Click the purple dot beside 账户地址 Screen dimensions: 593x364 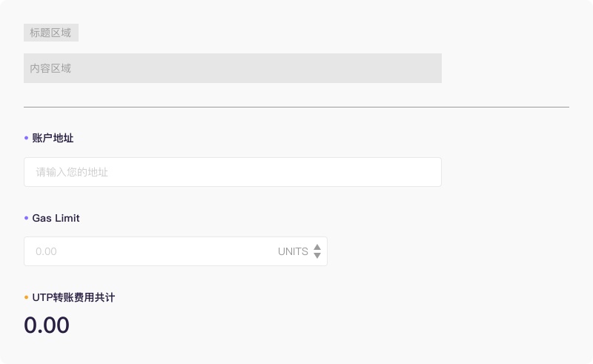(x=26, y=138)
